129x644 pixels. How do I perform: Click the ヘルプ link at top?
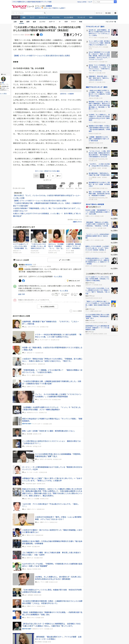(90, 2)
